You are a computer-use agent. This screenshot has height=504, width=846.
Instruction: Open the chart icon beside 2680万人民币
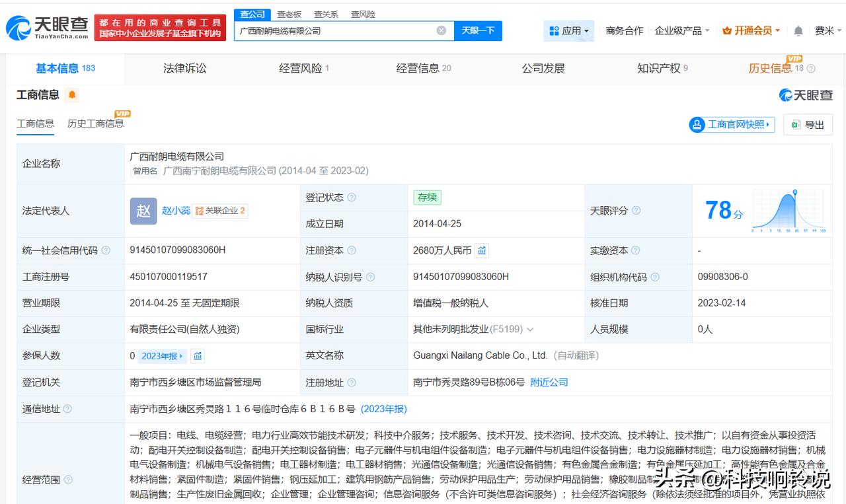tap(482, 250)
